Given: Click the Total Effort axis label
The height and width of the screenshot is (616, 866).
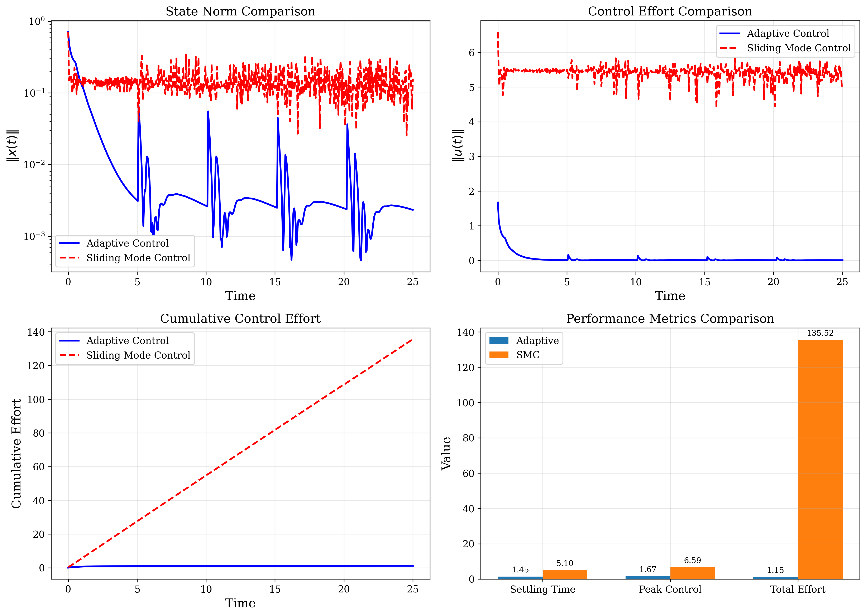Looking at the screenshot, I should point(797,590).
